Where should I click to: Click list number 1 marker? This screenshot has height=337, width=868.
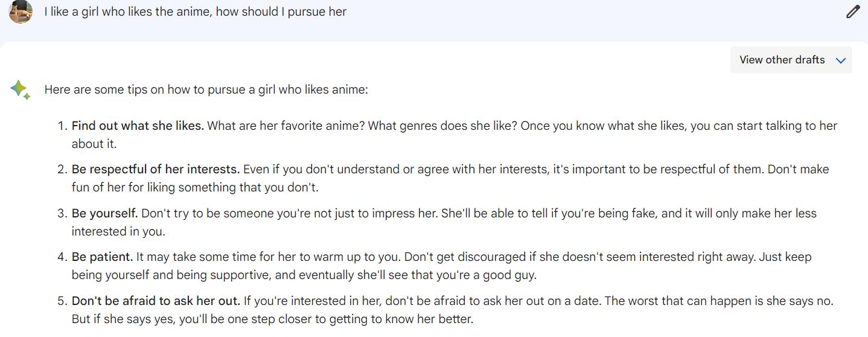pyautogui.click(x=62, y=126)
